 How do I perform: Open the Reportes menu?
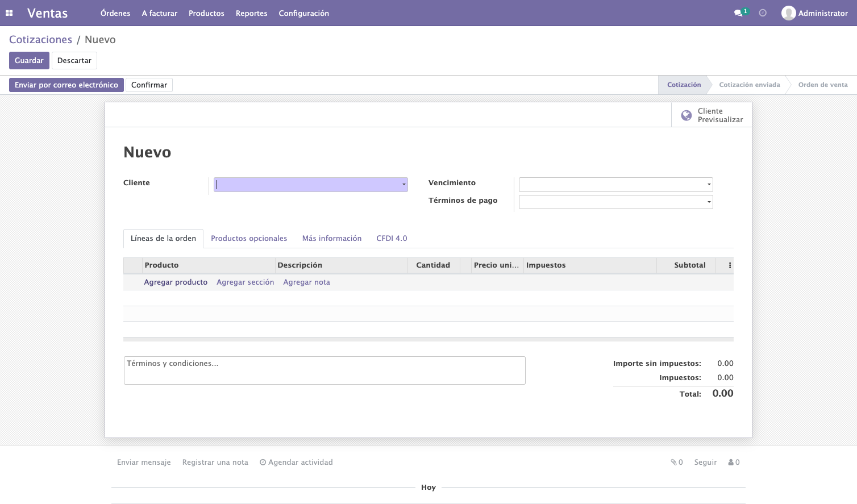pos(252,13)
